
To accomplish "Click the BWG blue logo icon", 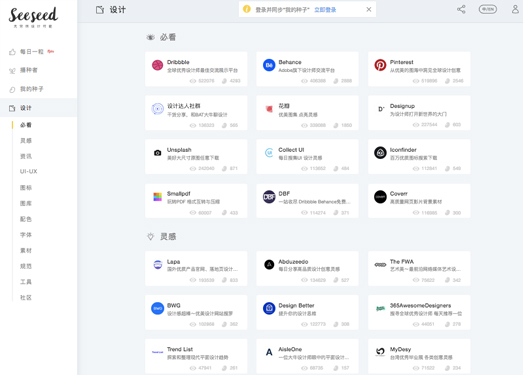I will point(157,308).
